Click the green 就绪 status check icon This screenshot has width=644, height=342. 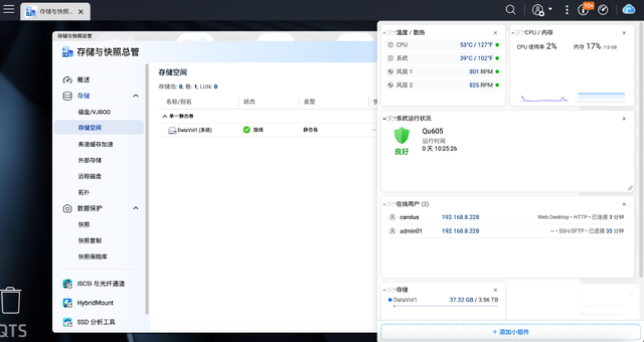click(x=246, y=130)
